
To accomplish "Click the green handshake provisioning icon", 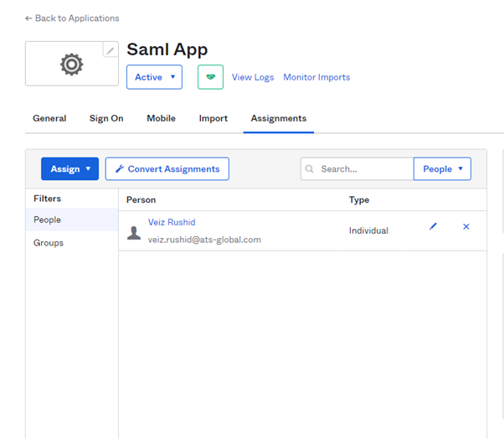I will [210, 77].
